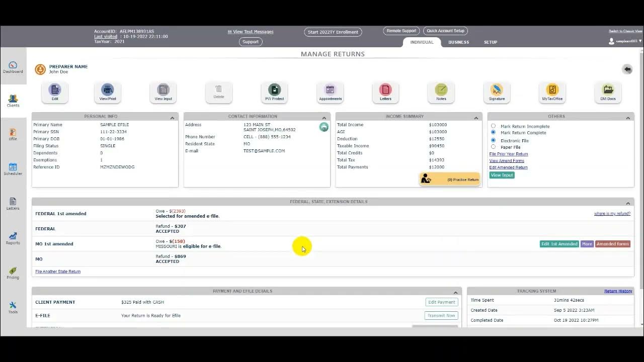Collapse the Personal Info panel
Image resolution: width=644 pixels, height=362 pixels.
(172, 118)
